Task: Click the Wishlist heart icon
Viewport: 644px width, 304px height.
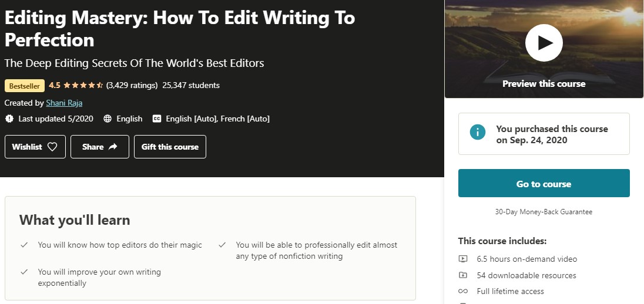Action: [x=52, y=147]
